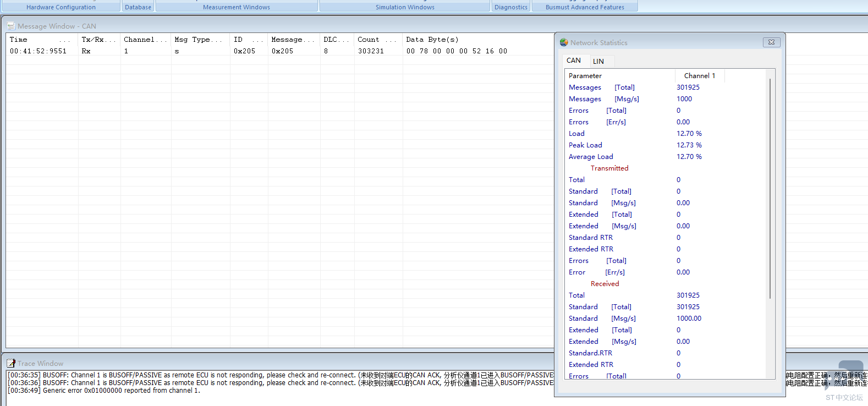Select data bytes 00 78 00 00 00 52 16 00
The height and width of the screenshot is (406, 868).
click(457, 51)
